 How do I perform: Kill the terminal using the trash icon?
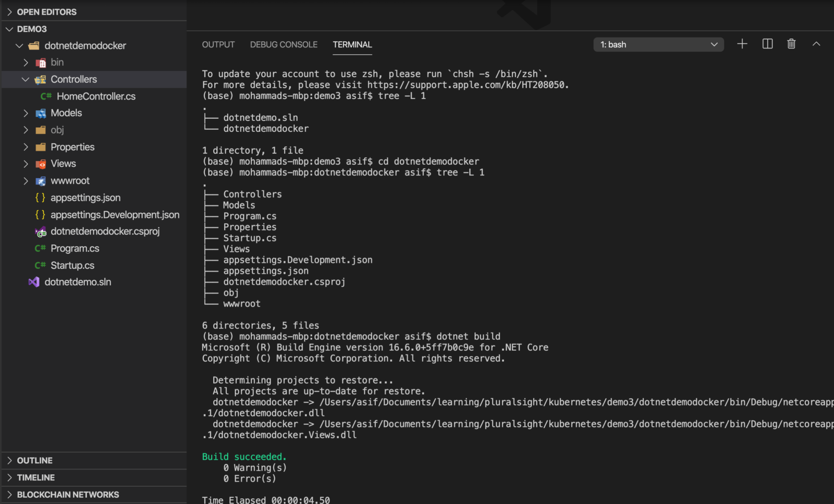pos(791,44)
